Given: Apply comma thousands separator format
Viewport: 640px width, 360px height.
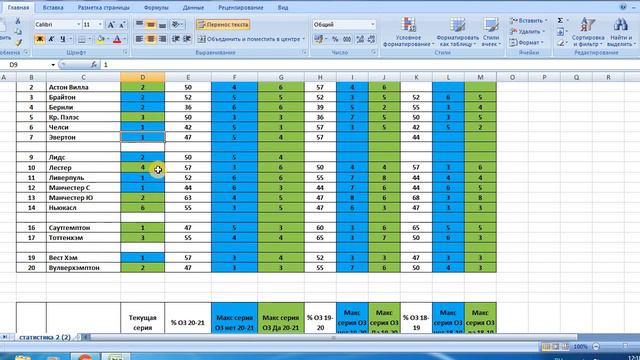Looking at the screenshot, I should pyautogui.click(x=347, y=39).
